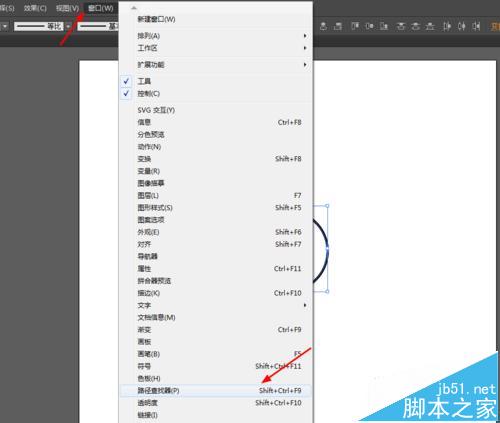Click the Horizontal Distribute Center icon
500x423 pixels.
(x=461, y=26)
